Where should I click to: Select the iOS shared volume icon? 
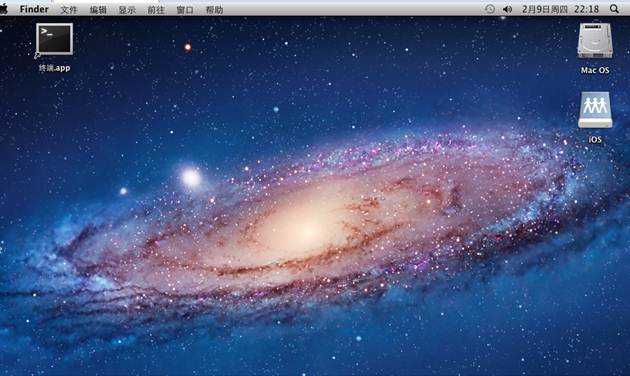pos(595,110)
